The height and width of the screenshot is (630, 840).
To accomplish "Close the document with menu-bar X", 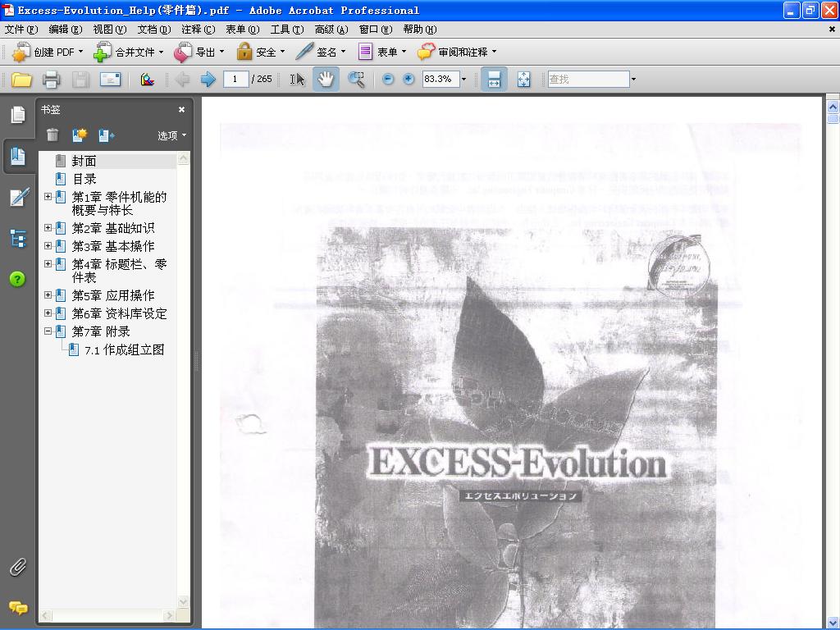I will point(832,30).
